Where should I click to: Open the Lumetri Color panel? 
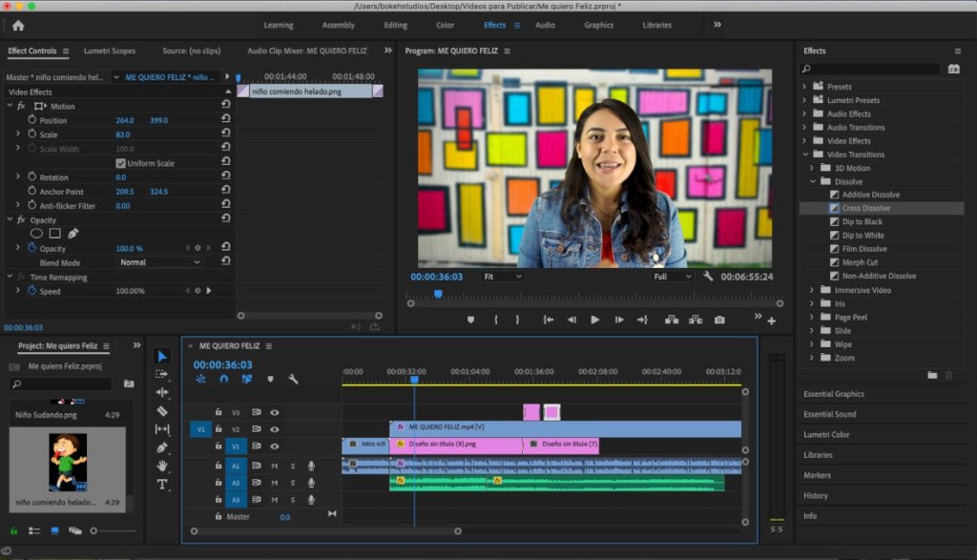tap(827, 434)
